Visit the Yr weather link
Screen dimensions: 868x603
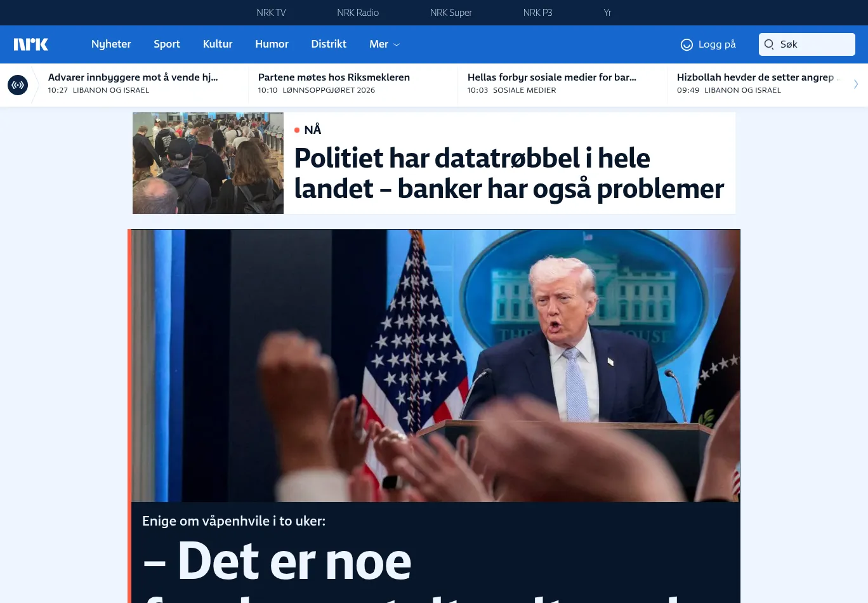607,13
